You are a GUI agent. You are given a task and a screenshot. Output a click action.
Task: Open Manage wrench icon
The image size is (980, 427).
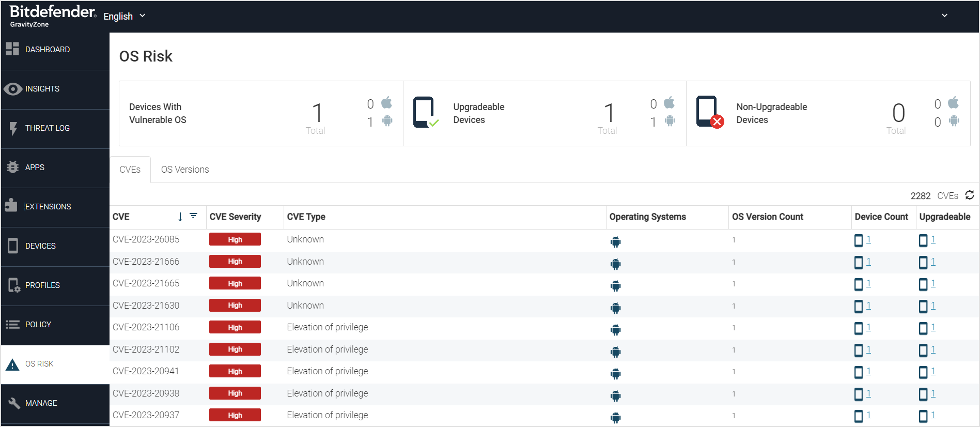point(14,403)
